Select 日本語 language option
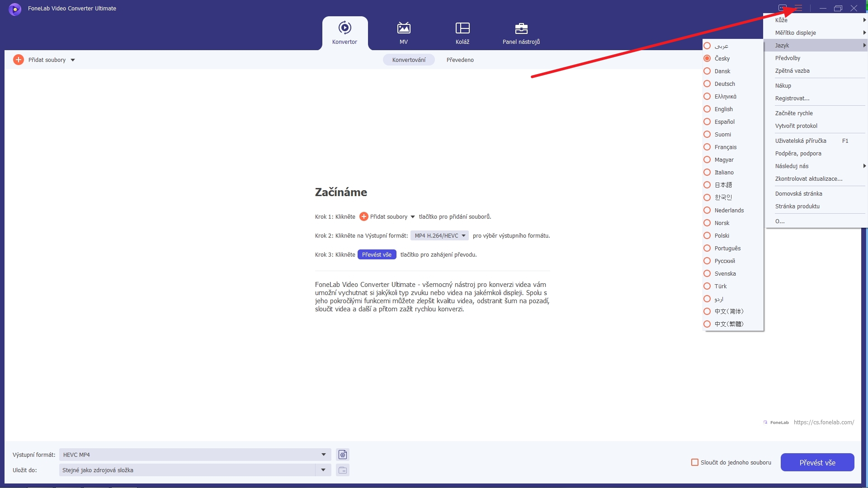 click(733, 185)
